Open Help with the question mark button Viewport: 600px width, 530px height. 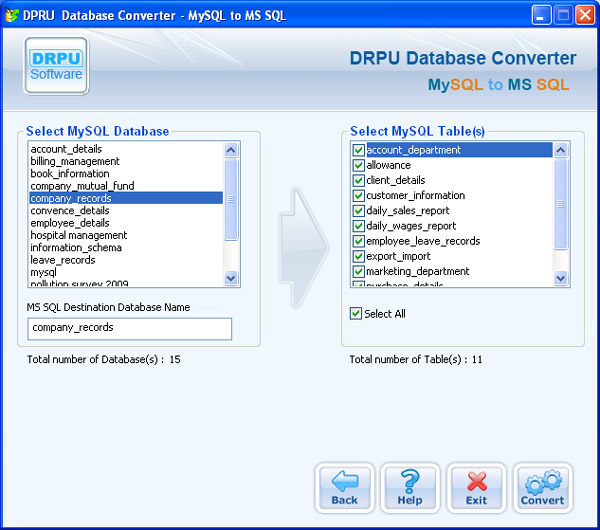(x=410, y=488)
